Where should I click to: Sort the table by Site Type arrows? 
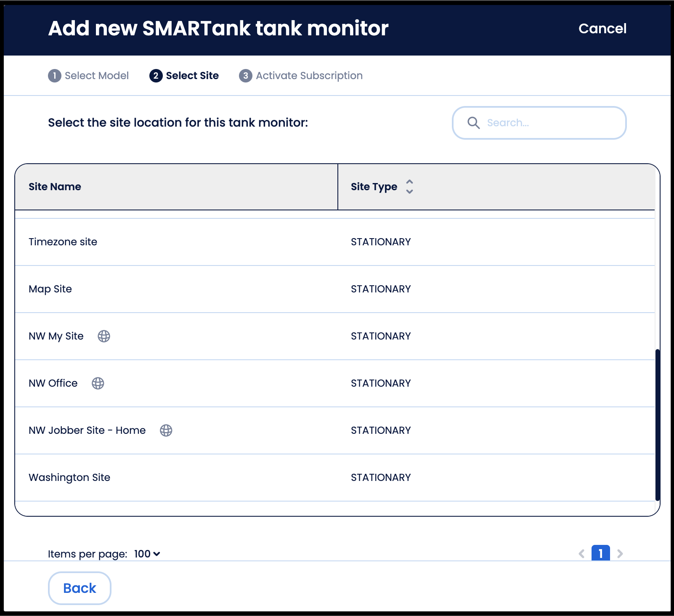pyautogui.click(x=409, y=187)
